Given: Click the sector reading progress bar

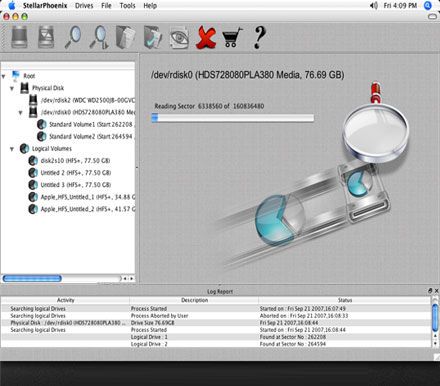Looking at the screenshot, I should (x=233, y=118).
